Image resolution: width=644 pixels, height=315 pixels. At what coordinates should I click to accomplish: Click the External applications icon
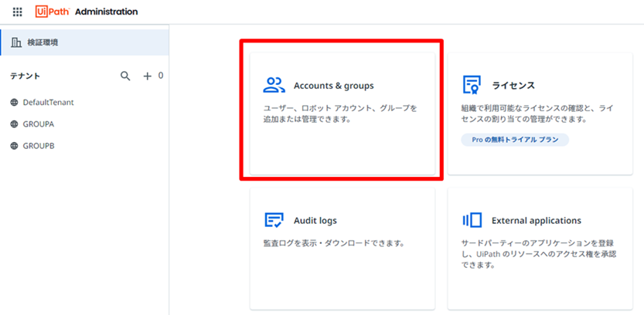point(472,220)
